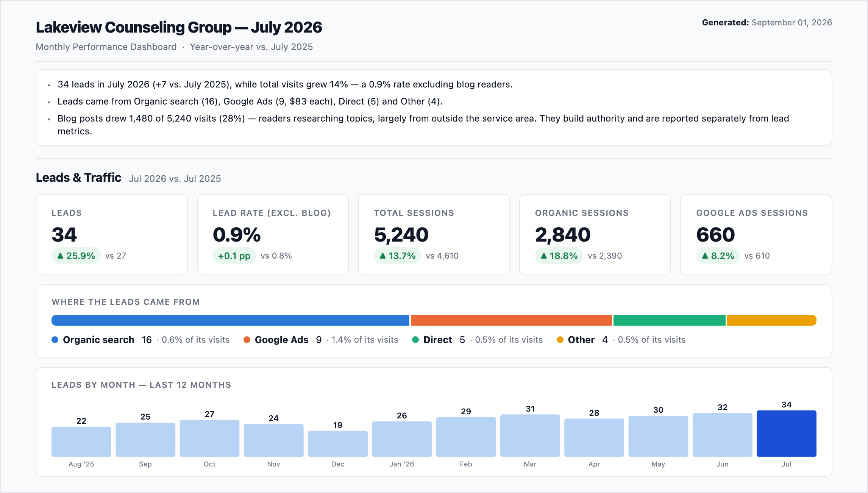Click the Sep bar showing 25 leads
This screenshot has width=868, height=493.
click(145, 440)
